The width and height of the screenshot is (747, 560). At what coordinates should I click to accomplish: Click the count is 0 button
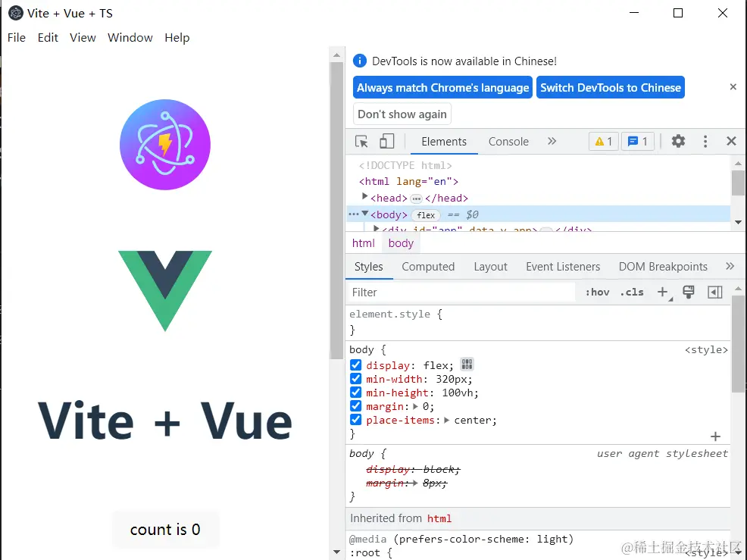click(165, 530)
